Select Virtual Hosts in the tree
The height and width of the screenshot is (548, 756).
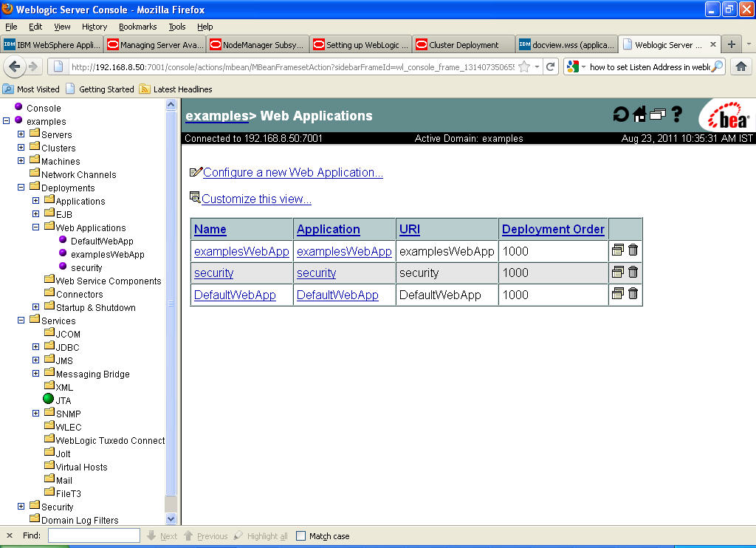(81, 467)
